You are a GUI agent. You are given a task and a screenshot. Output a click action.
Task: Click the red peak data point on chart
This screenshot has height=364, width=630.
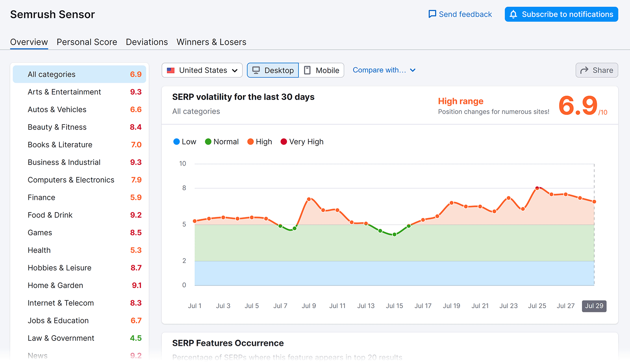click(x=537, y=188)
